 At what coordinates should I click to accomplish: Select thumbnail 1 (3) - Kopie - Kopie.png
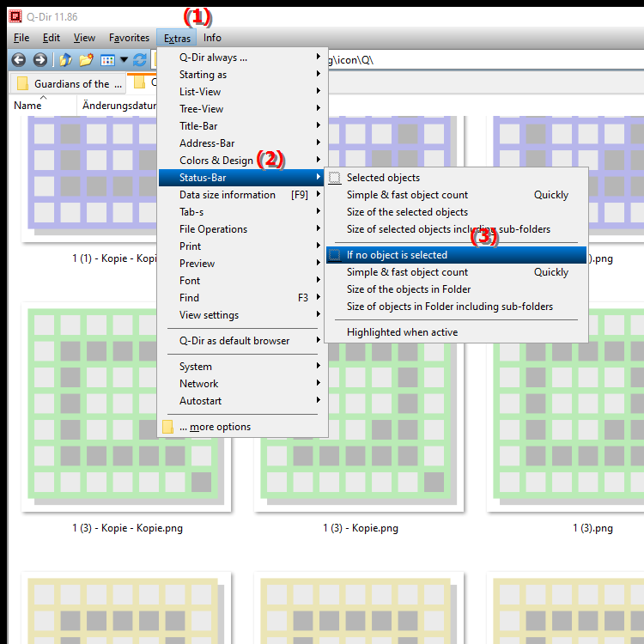pos(126,407)
